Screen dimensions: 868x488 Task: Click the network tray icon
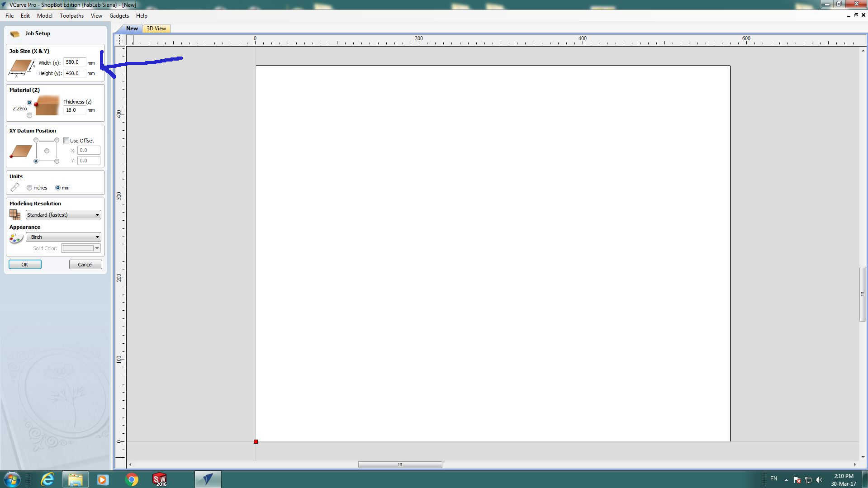tap(808, 480)
